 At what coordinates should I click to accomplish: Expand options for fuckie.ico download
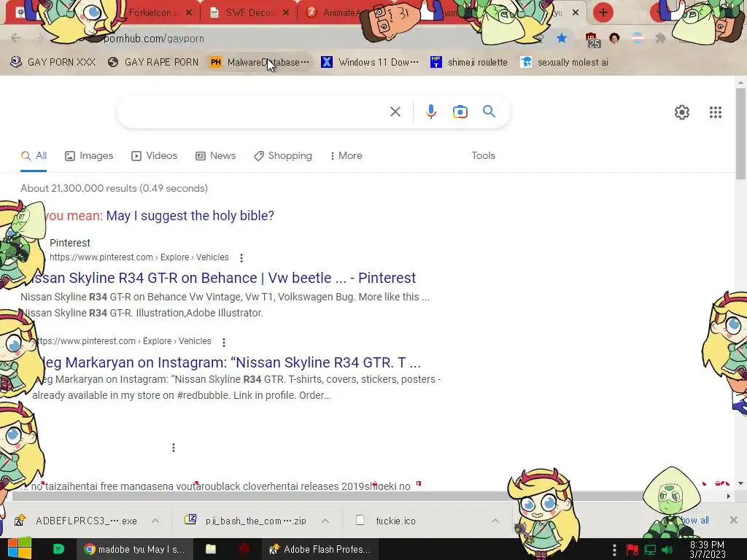[495, 521]
